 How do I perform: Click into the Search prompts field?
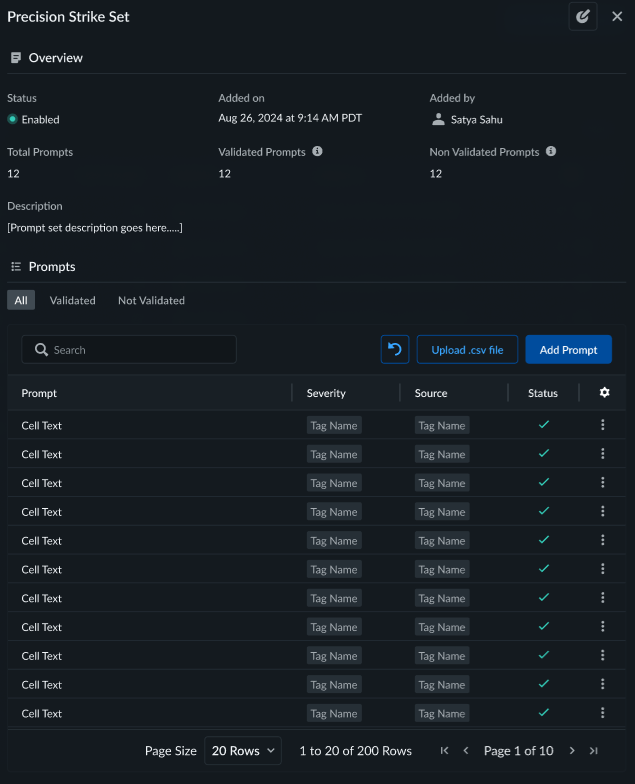[130, 350]
